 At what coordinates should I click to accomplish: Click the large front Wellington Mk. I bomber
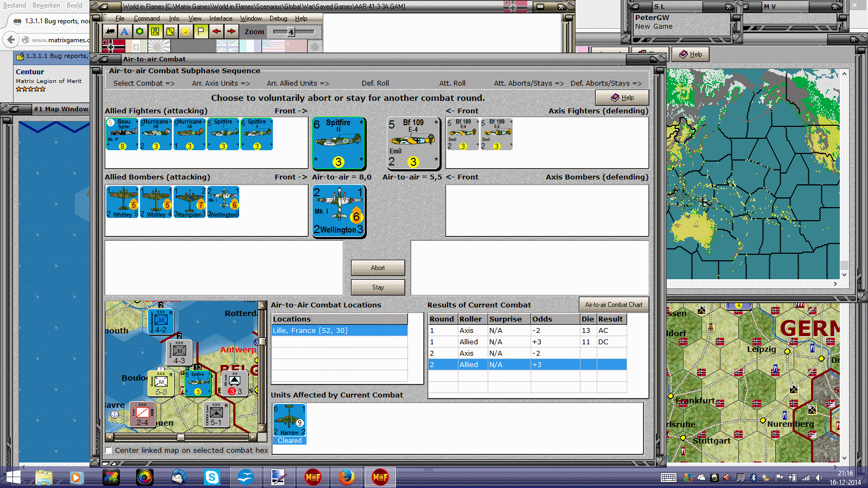click(339, 211)
